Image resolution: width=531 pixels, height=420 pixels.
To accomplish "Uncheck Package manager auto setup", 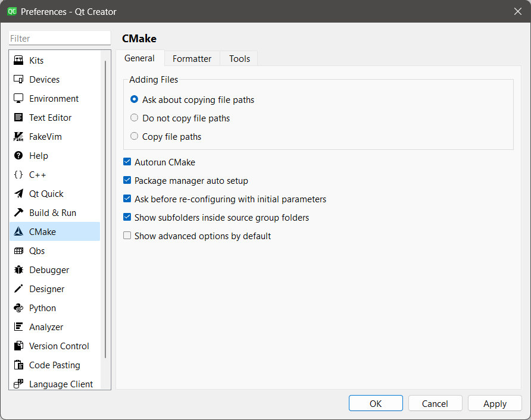I will tap(127, 180).
